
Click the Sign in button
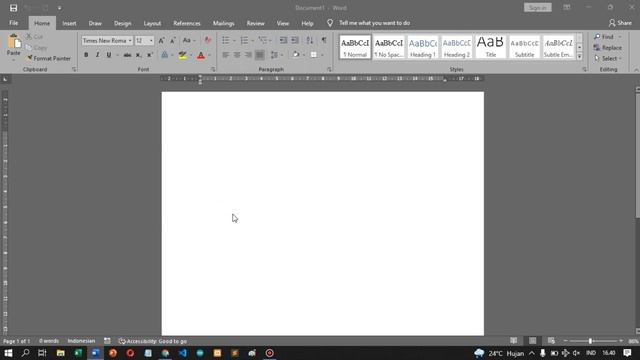pos(538,8)
